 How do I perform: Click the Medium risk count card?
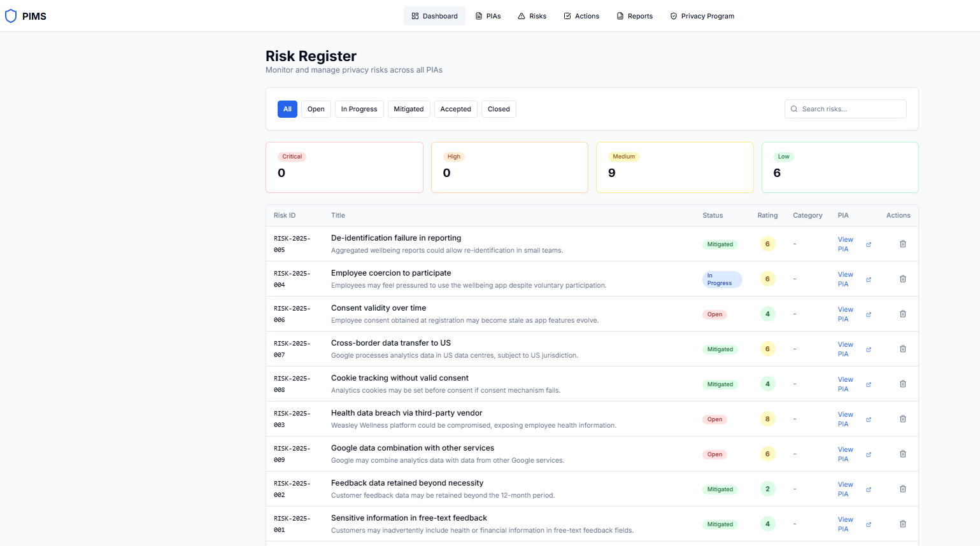point(675,167)
